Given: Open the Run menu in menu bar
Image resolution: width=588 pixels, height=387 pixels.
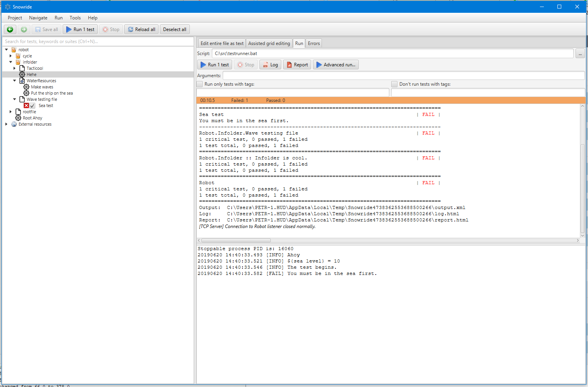Looking at the screenshot, I should 58,18.
